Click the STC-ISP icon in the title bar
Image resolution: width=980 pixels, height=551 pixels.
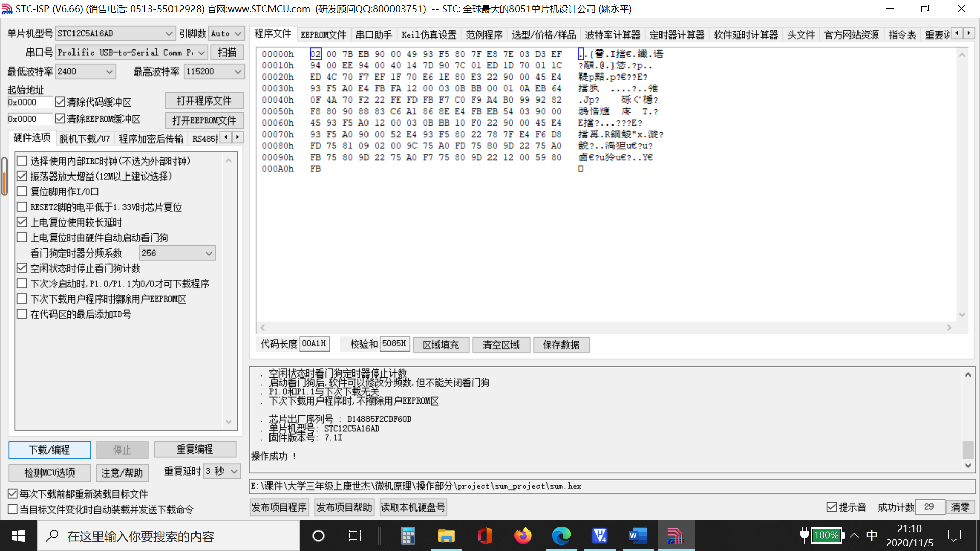tap(7, 8)
